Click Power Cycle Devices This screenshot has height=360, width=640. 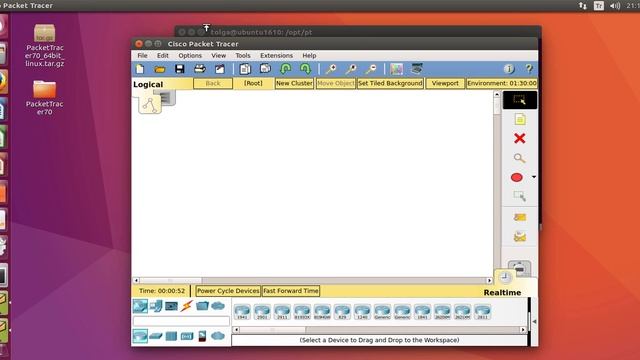228,291
